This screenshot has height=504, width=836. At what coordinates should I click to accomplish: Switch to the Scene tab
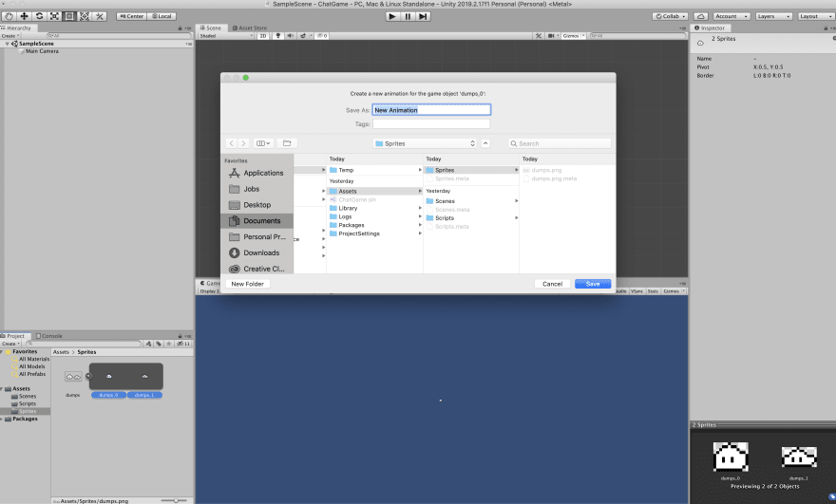[x=211, y=28]
